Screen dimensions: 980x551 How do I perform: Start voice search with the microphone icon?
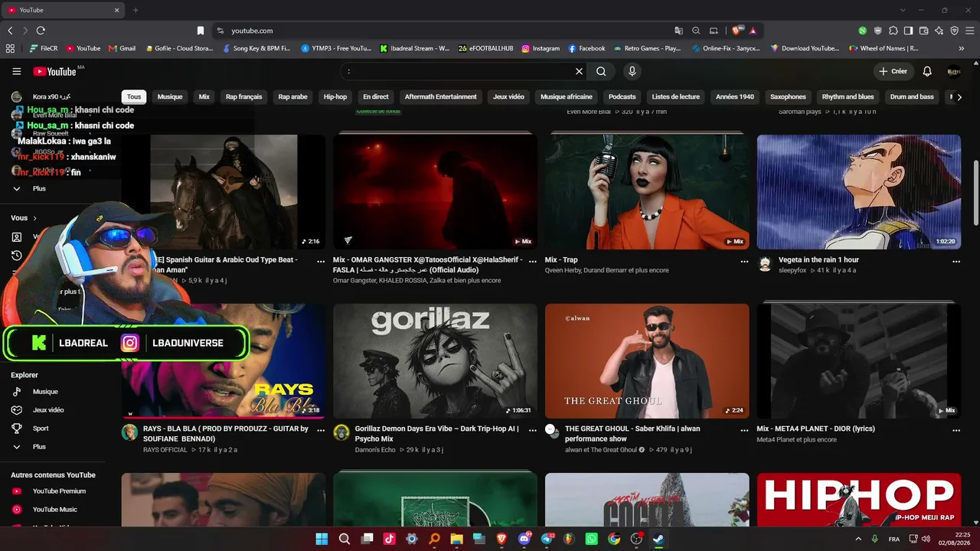632,71
